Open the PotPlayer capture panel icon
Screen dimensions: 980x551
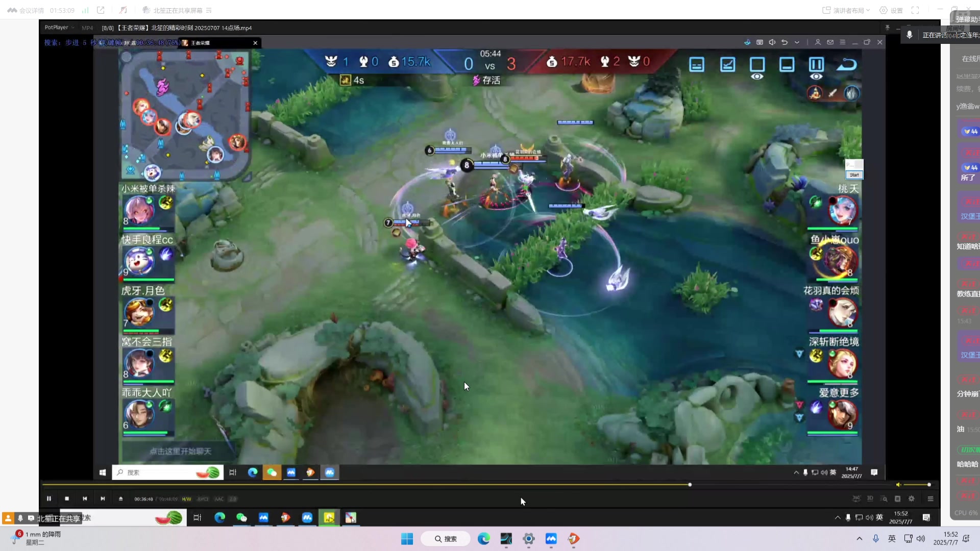click(898, 499)
